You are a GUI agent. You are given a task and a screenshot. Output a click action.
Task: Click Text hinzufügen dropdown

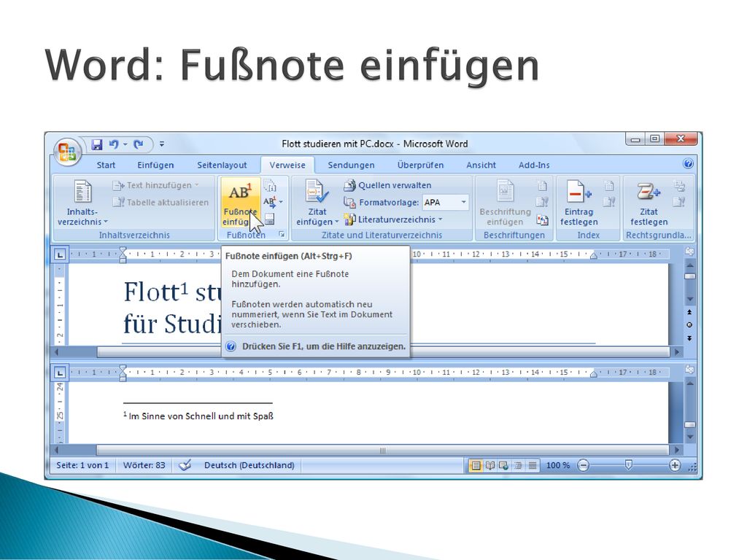point(156,185)
